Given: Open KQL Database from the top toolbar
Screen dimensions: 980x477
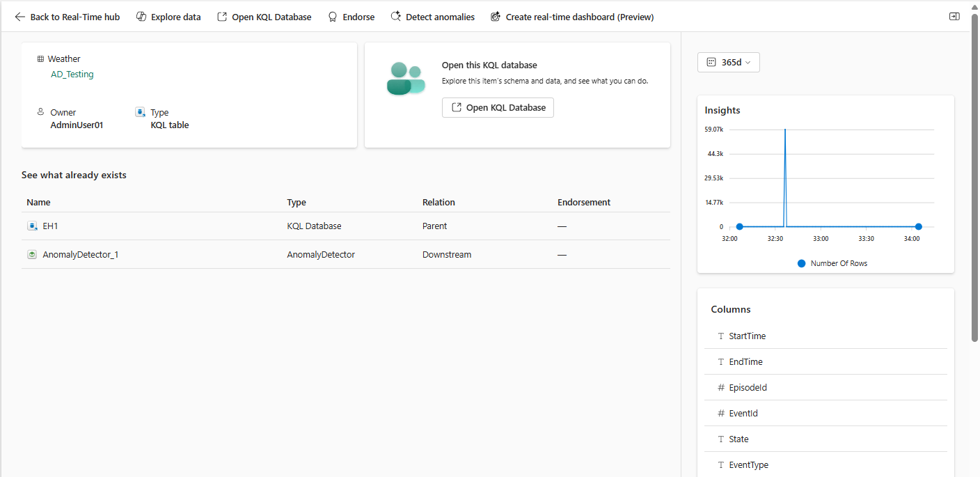Looking at the screenshot, I should click(264, 17).
